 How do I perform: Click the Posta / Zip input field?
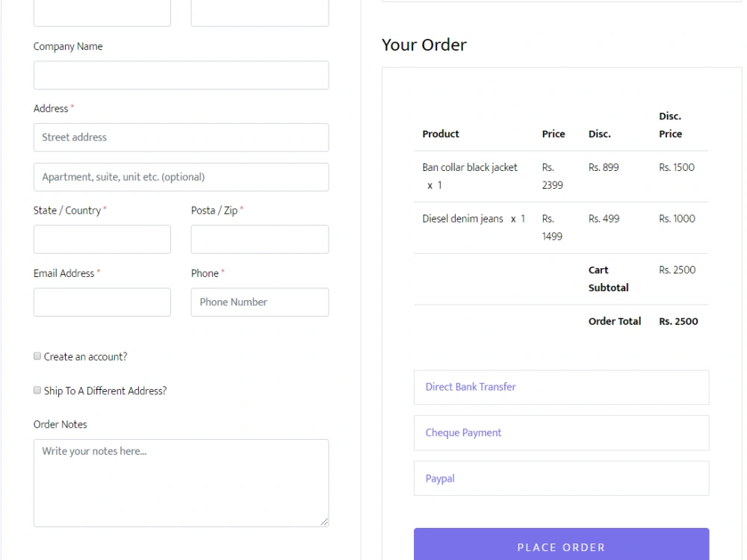pyautogui.click(x=260, y=239)
